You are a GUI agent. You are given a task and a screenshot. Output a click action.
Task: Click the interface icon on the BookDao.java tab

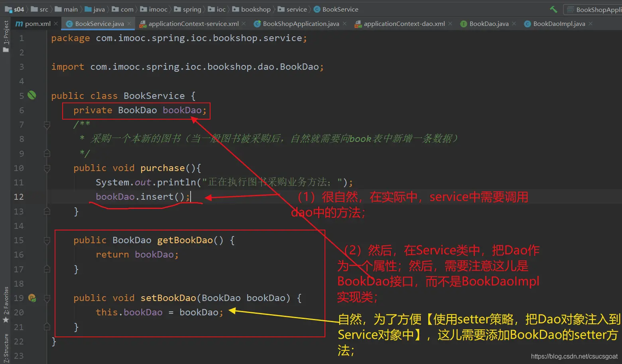(x=464, y=24)
